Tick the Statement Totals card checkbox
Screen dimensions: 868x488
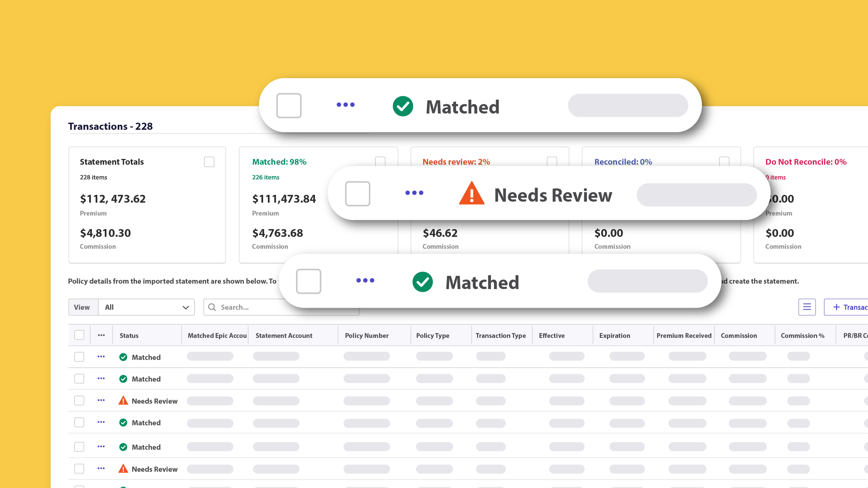tap(209, 162)
